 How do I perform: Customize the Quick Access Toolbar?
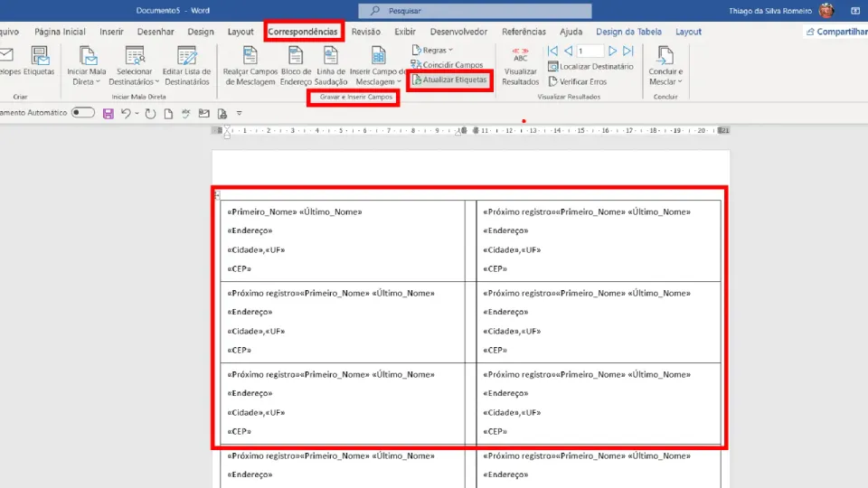point(239,114)
